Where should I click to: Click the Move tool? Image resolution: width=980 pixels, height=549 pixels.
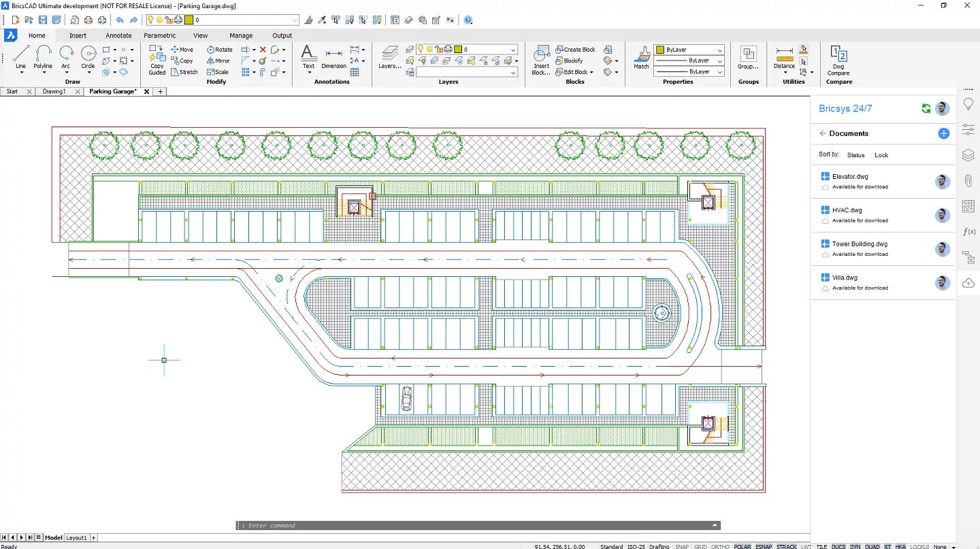[182, 50]
